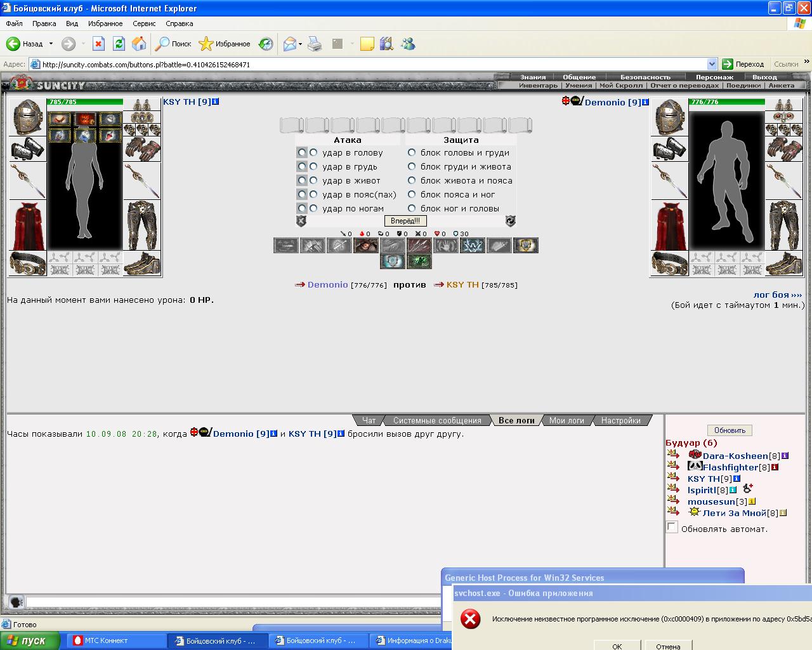Activate the golden shield skill icon
Screen dimensions: 812x650
[x=525, y=245]
